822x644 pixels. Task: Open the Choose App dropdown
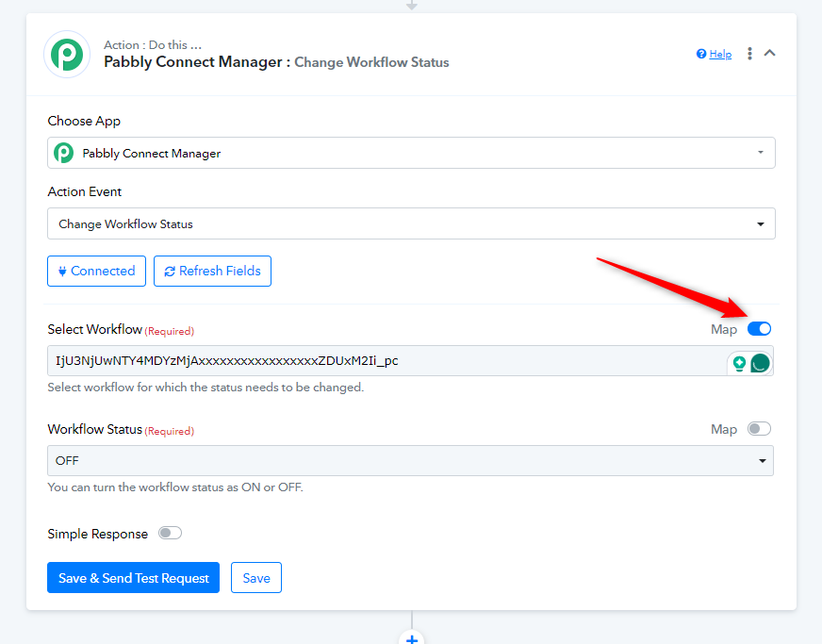[411, 153]
